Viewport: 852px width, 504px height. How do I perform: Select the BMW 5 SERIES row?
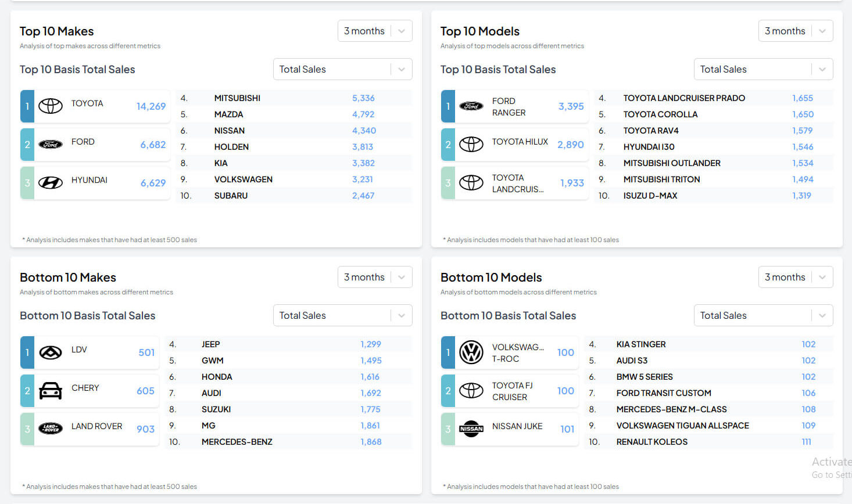[708, 377]
